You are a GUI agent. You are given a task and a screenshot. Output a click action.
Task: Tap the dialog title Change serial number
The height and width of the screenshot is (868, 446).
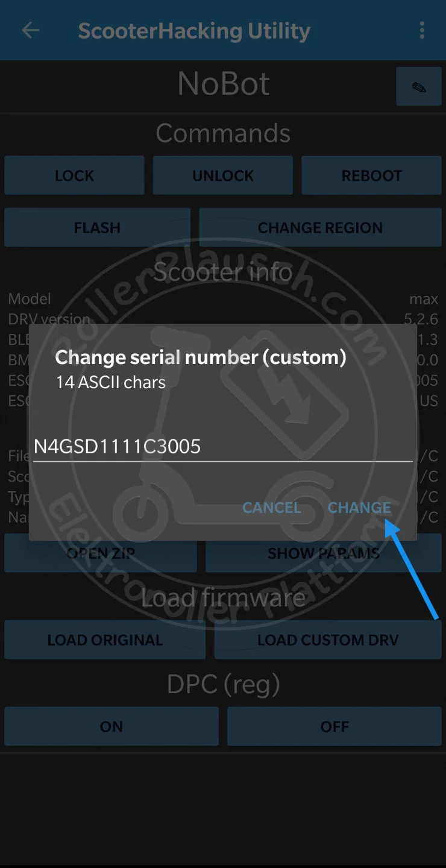(200, 357)
